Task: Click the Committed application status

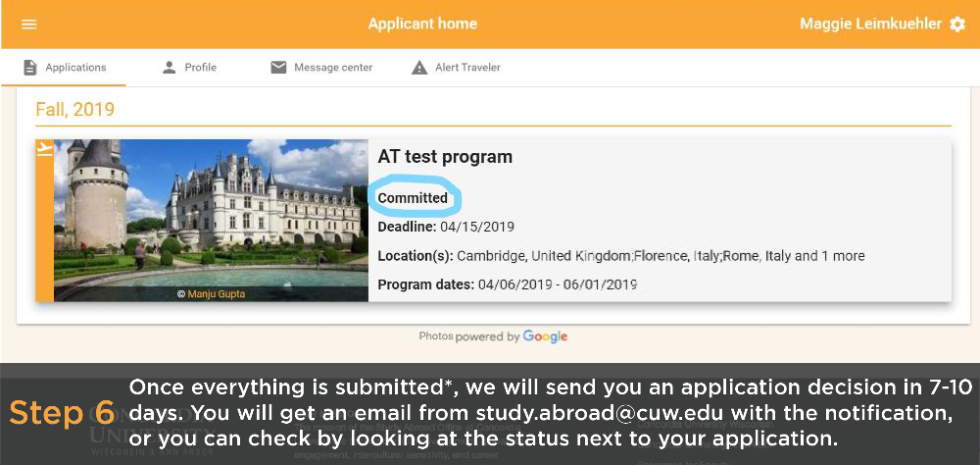Action: click(x=413, y=198)
